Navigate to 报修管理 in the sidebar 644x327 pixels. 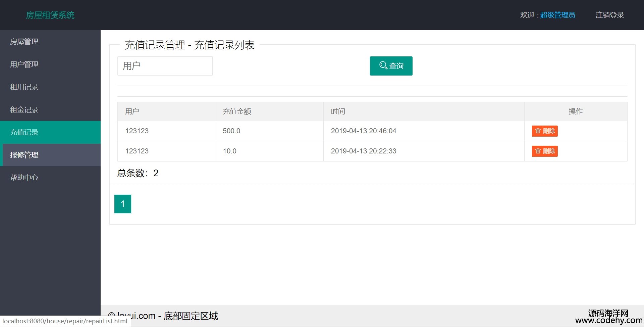24,155
